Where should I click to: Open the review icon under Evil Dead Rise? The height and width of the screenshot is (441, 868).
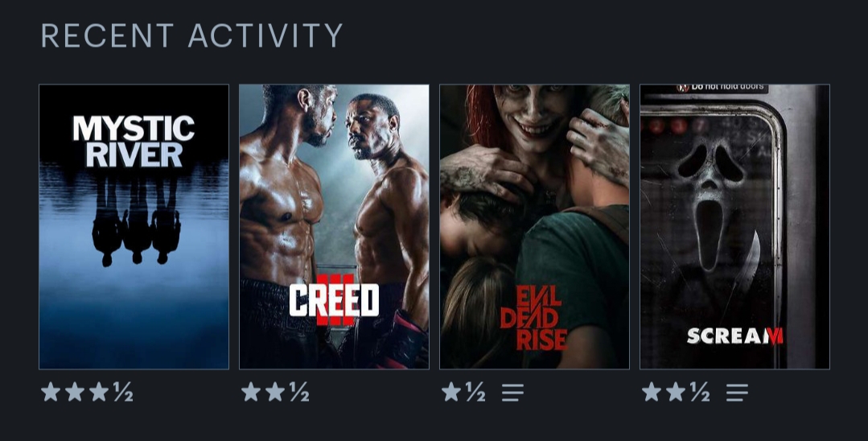pyautogui.click(x=512, y=392)
